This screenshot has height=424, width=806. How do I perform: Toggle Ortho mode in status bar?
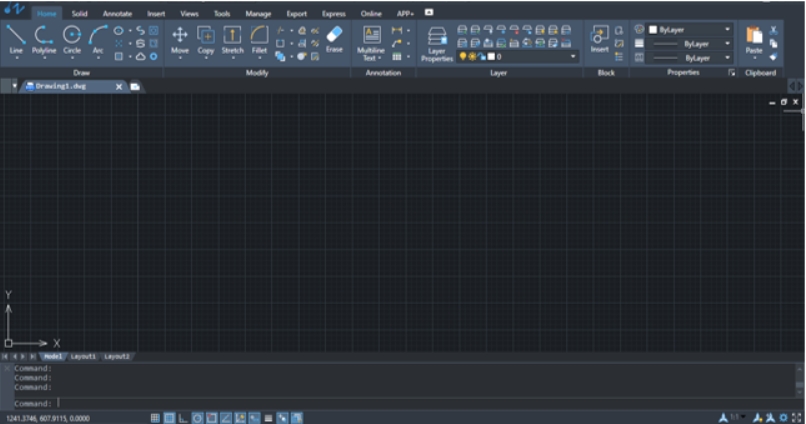[x=183, y=418]
